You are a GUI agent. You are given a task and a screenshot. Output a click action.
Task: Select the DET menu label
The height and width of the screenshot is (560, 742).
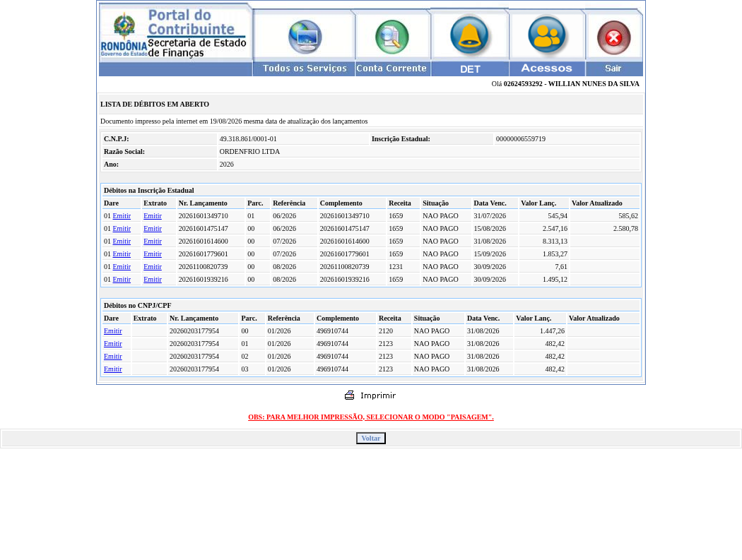pos(470,69)
